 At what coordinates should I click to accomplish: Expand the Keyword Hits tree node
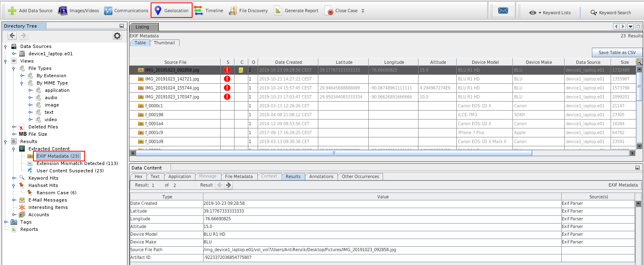(14, 178)
